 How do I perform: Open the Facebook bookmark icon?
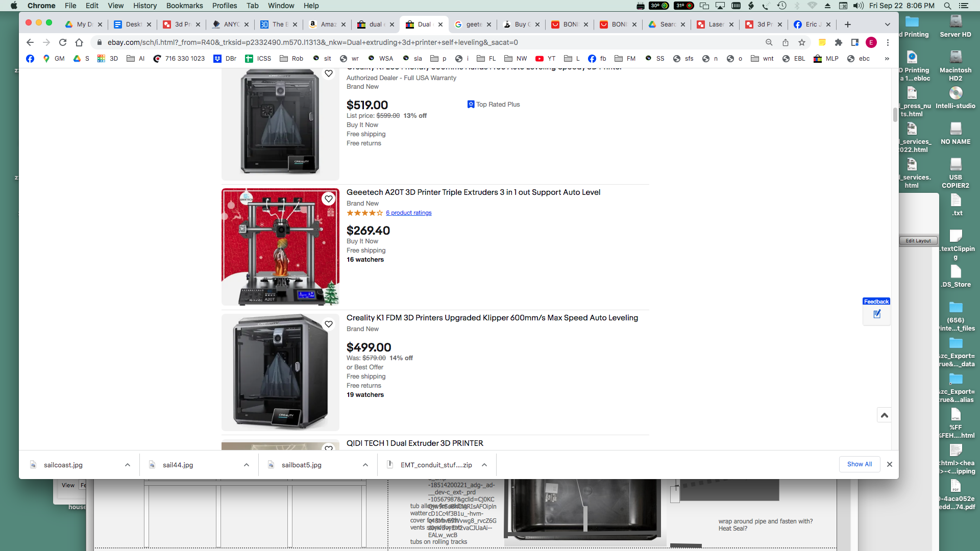[30, 59]
